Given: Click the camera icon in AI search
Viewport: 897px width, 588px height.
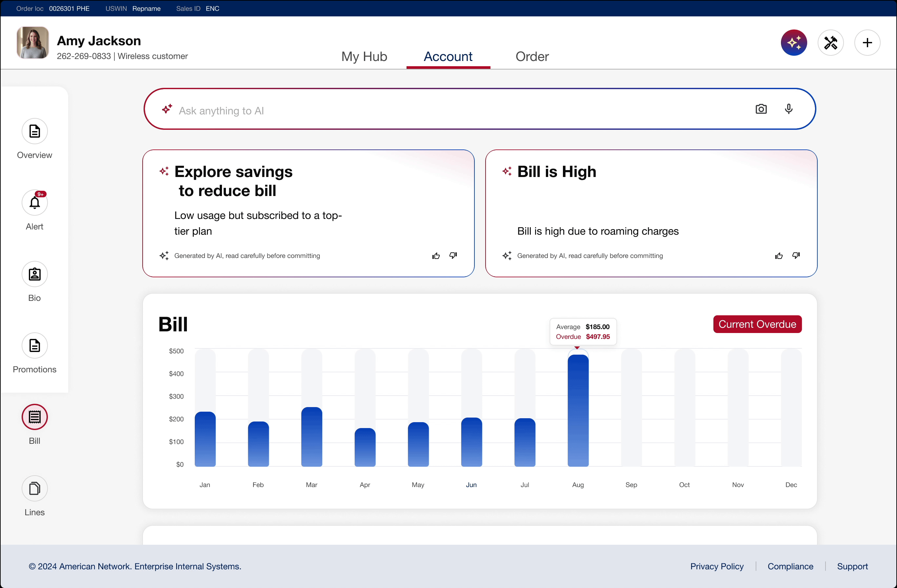Looking at the screenshot, I should [x=761, y=109].
